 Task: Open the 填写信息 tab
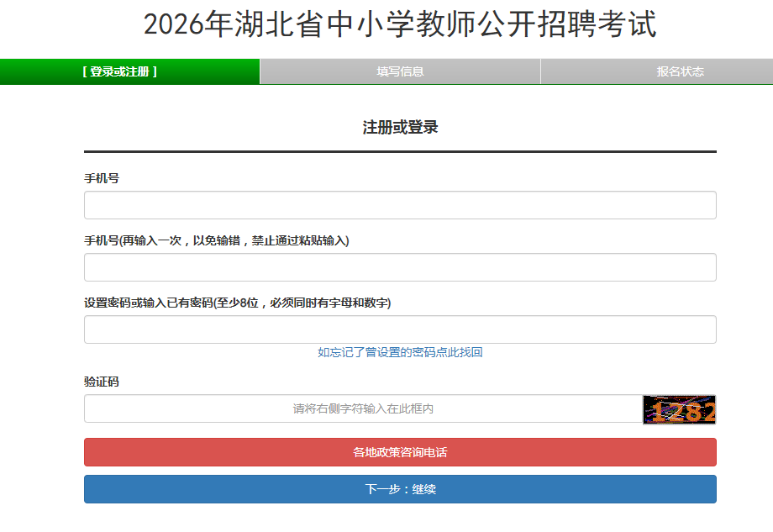click(x=400, y=71)
